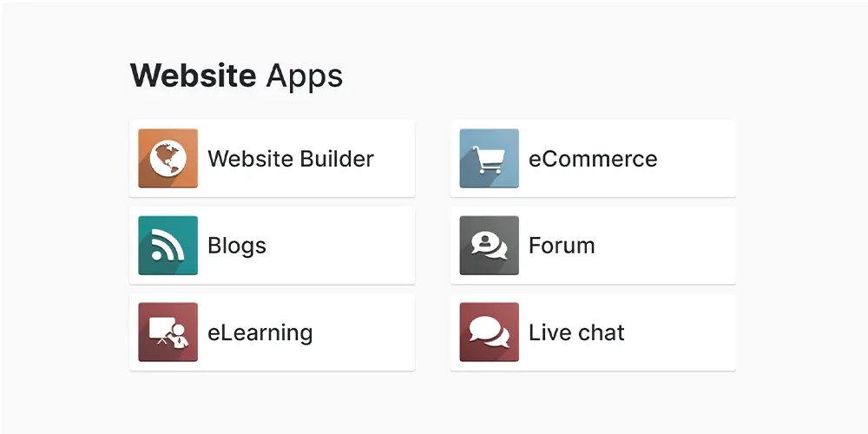
Task: Open the eLearning presenter board icon
Action: tap(168, 332)
